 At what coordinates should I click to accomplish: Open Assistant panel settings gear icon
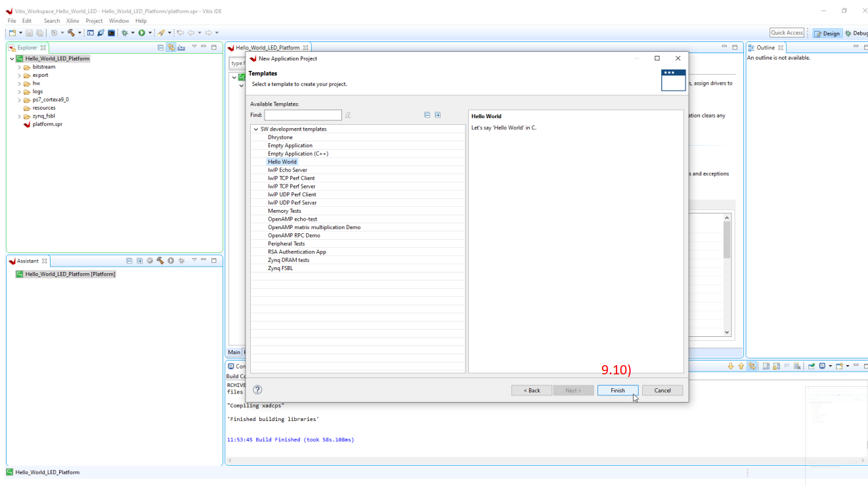(150, 261)
